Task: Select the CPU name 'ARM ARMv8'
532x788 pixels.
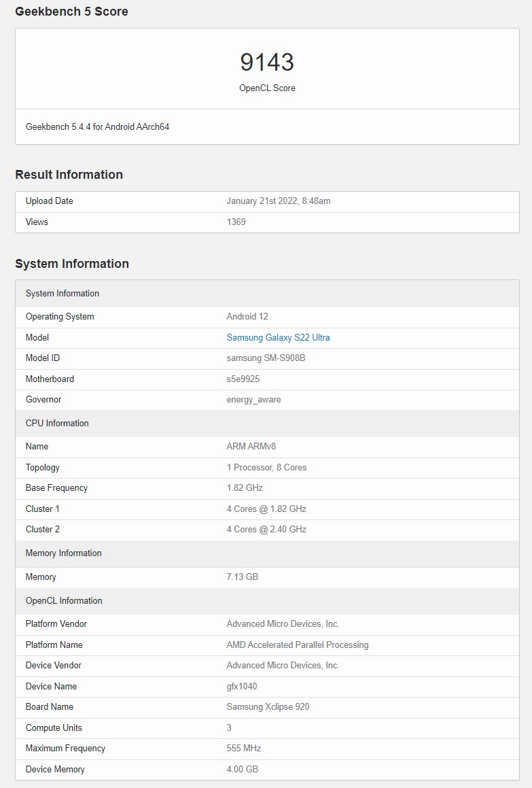Action: pyautogui.click(x=251, y=446)
